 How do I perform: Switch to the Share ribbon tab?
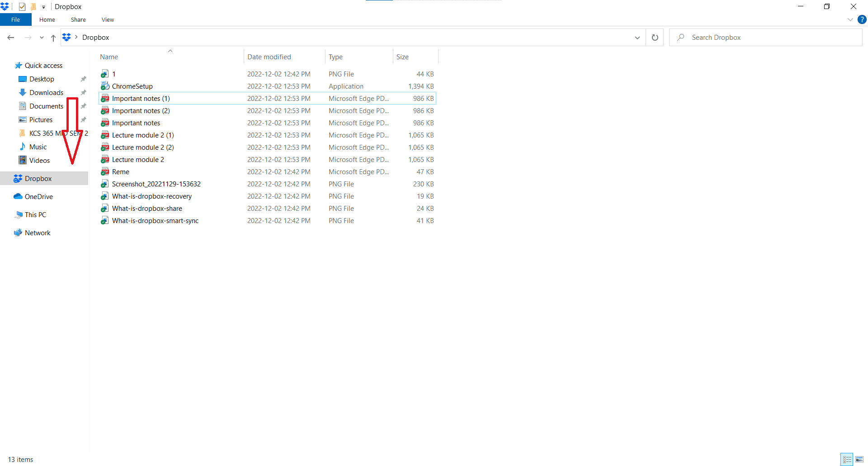(78, 19)
